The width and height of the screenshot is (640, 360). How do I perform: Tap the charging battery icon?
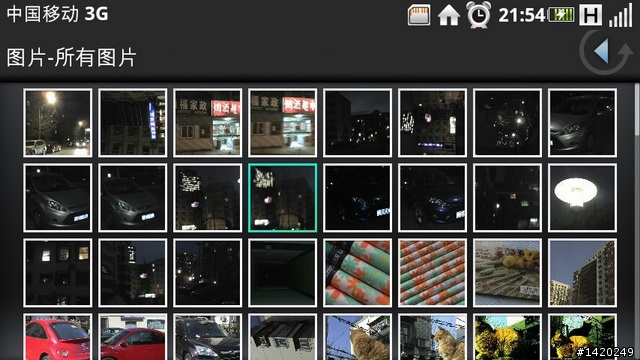coord(561,15)
